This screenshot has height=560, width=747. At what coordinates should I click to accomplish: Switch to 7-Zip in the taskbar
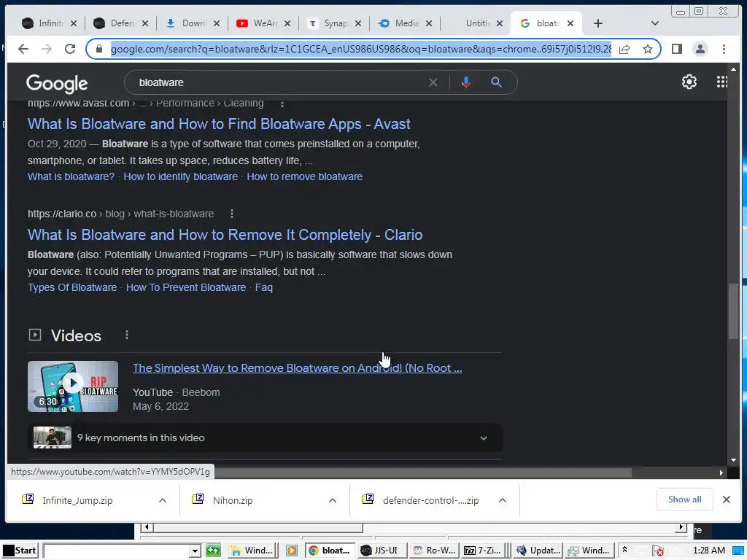(x=483, y=551)
